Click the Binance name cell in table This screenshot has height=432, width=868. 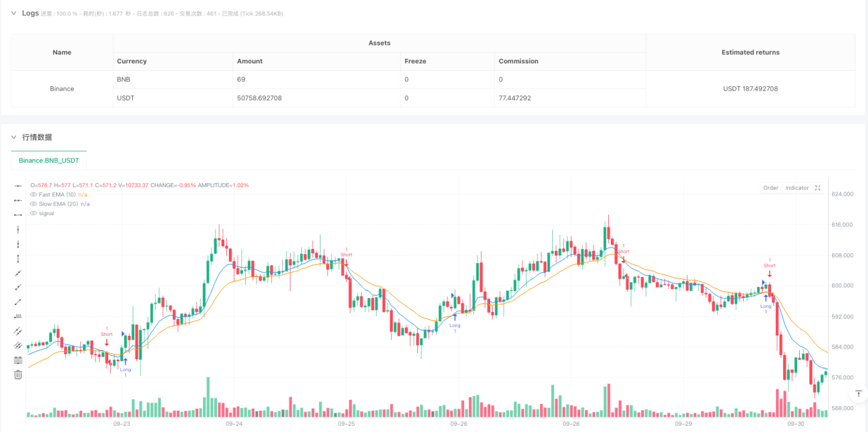(x=62, y=89)
